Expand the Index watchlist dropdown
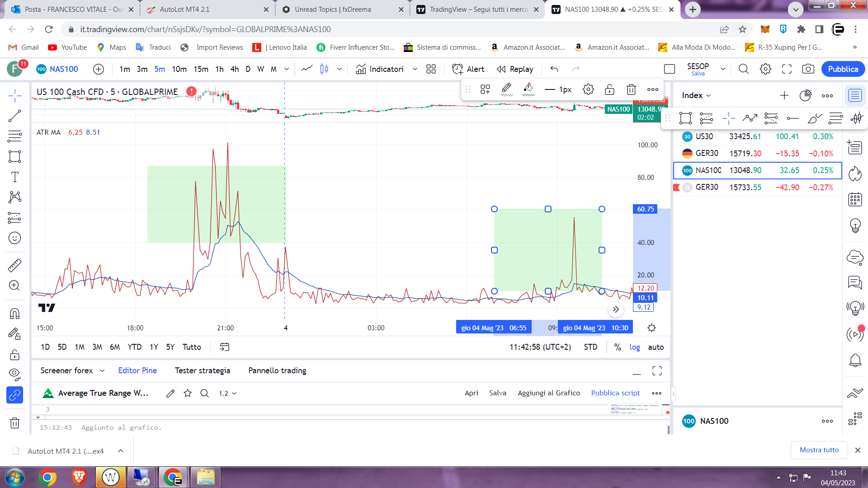This screenshot has height=488, width=868. (x=697, y=95)
